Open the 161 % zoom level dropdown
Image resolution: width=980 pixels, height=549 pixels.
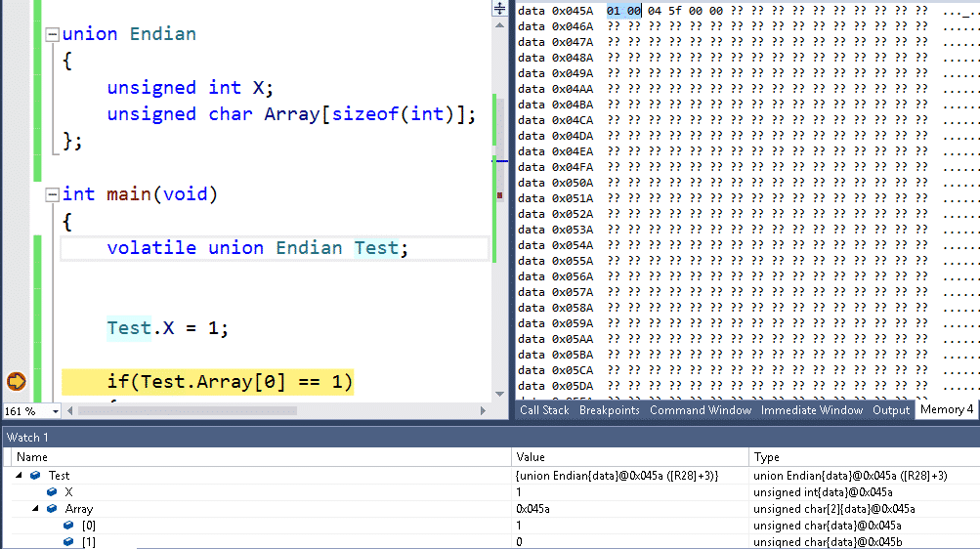[x=55, y=411]
